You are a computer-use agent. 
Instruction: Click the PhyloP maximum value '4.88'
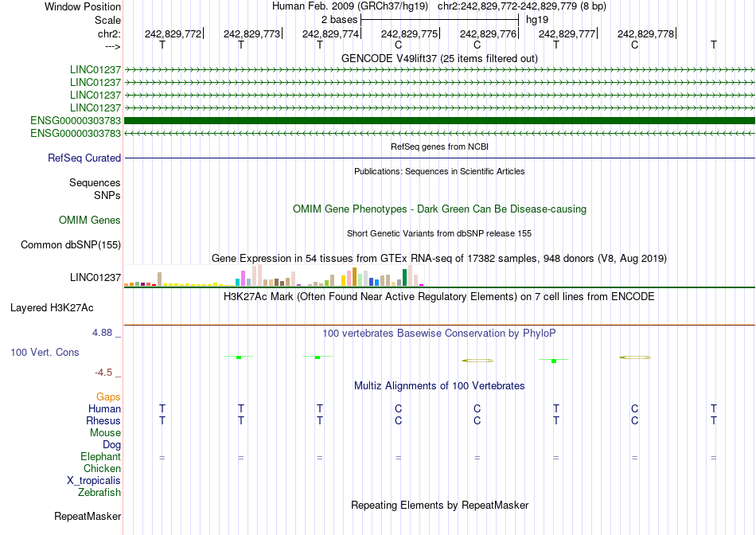tap(102, 333)
